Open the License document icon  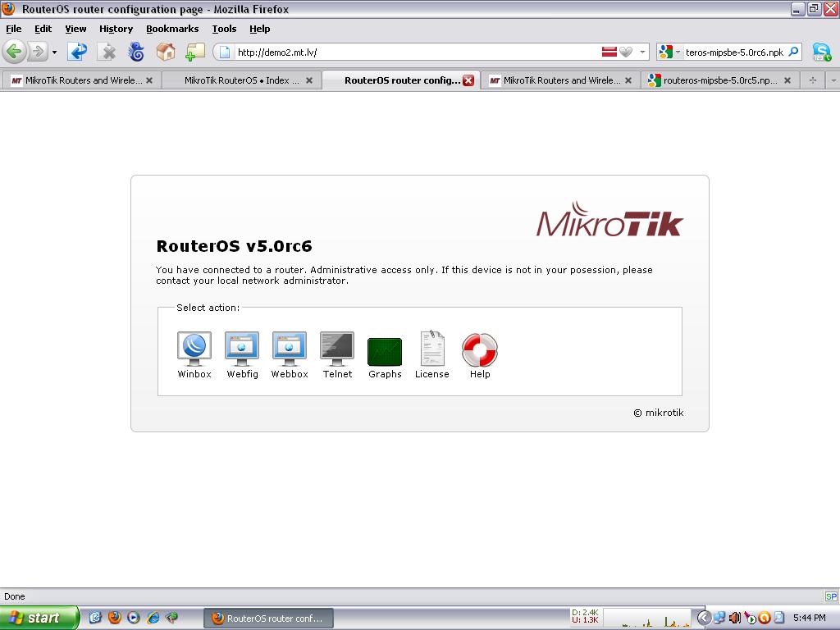432,348
